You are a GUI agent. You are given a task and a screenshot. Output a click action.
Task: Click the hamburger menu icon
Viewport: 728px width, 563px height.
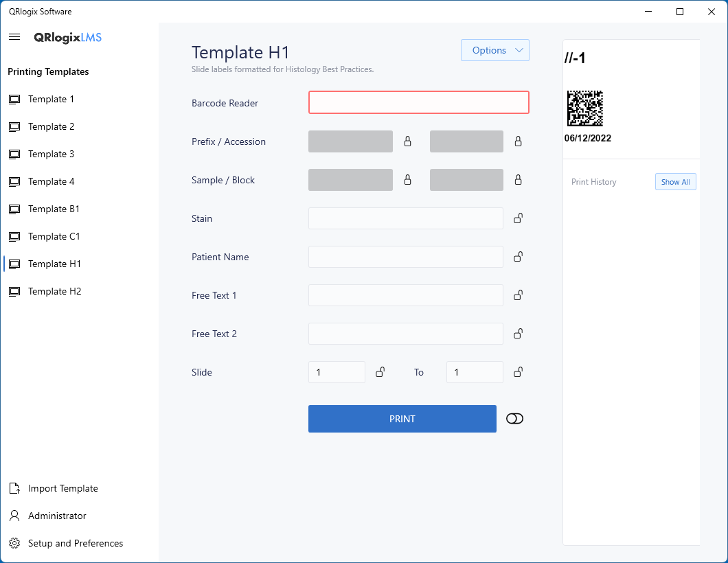(14, 37)
